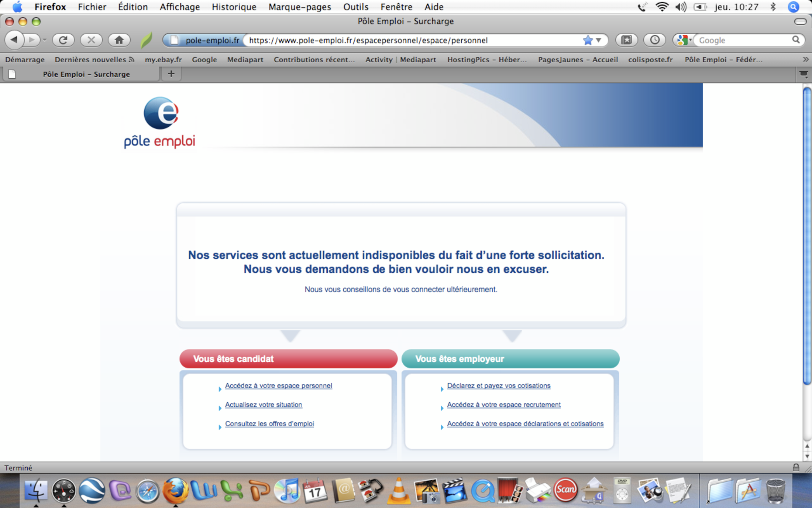This screenshot has width=812, height=508.
Task: Open the Outils menu
Action: pos(356,7)
